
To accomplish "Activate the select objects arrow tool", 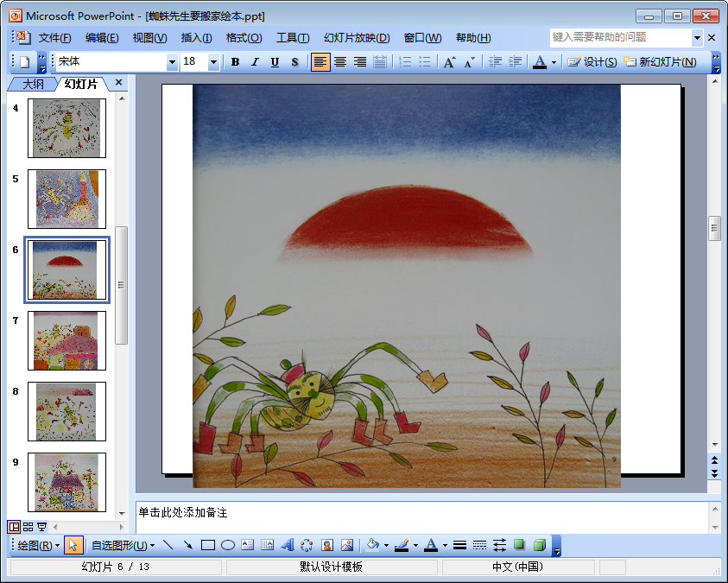I will pyautogui.click(x=73, y=545).
